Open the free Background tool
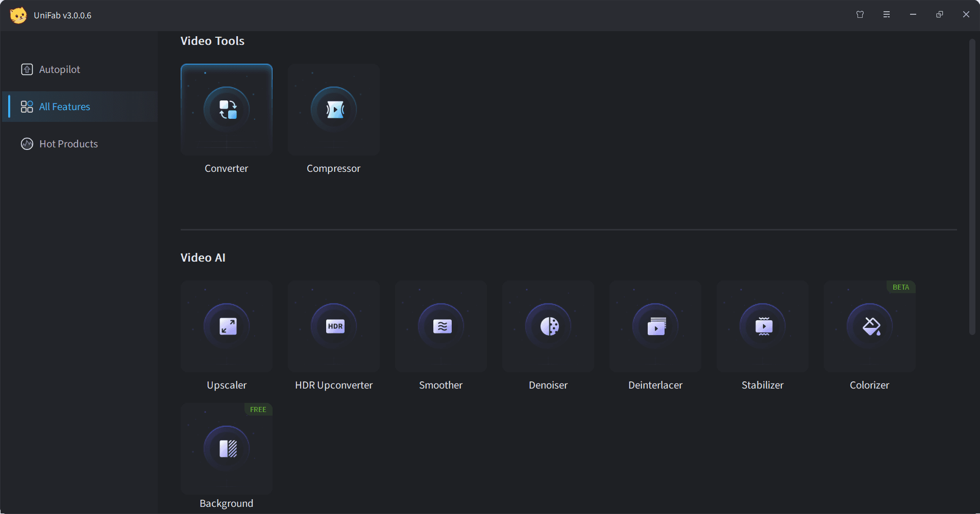This screenshot has width=980, height=514. tap(227, 449)
